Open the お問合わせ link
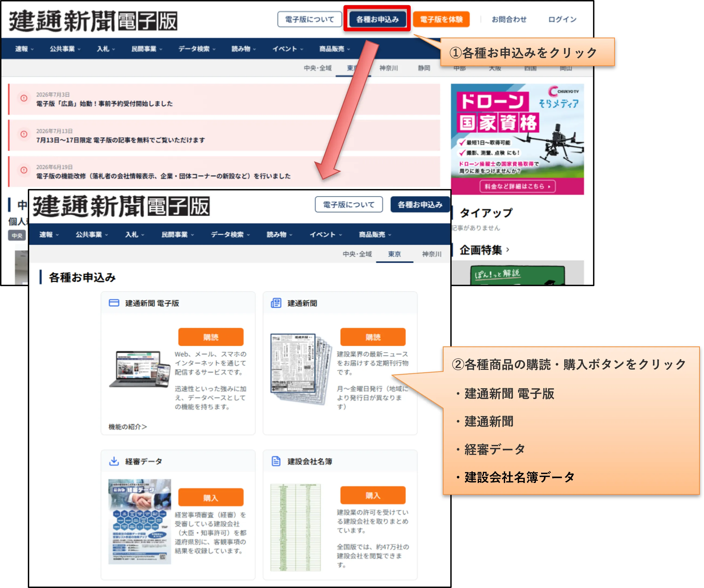Screen dimensions: 704x588 [509, 19]
